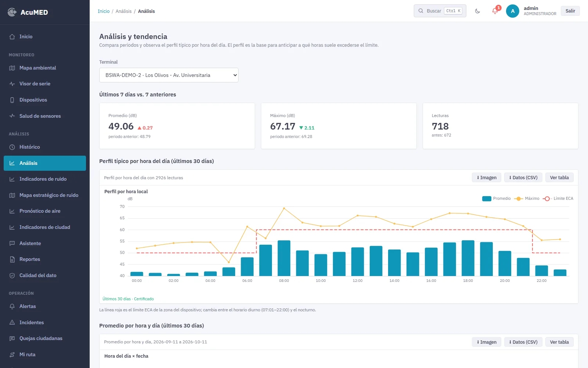588x368 pixels.
Task: Click the Histórico clock icon
Action: pyautogui.click(x=12, y=147)
